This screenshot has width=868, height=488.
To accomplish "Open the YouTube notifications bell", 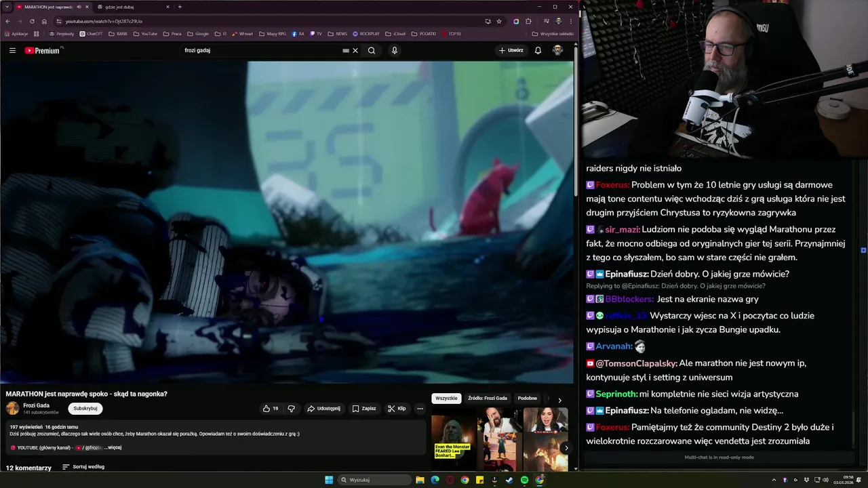I will point(538,50).
